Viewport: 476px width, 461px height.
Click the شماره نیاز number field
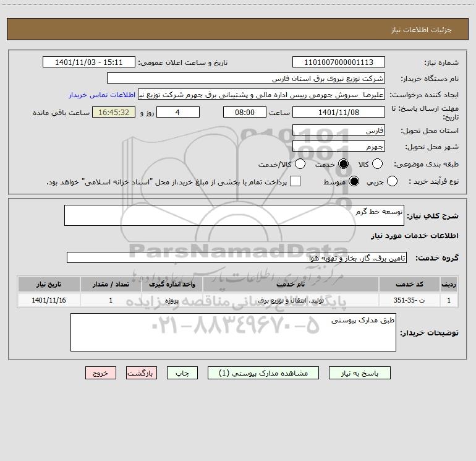[339, 62]
